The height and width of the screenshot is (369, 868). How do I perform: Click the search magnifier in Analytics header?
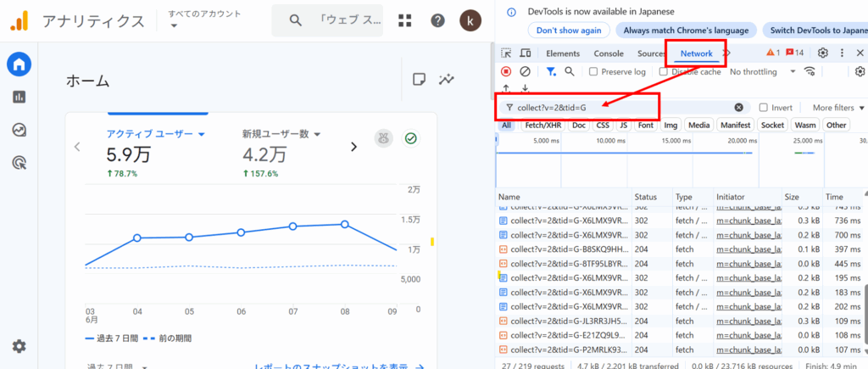click(x=296, y=20)
